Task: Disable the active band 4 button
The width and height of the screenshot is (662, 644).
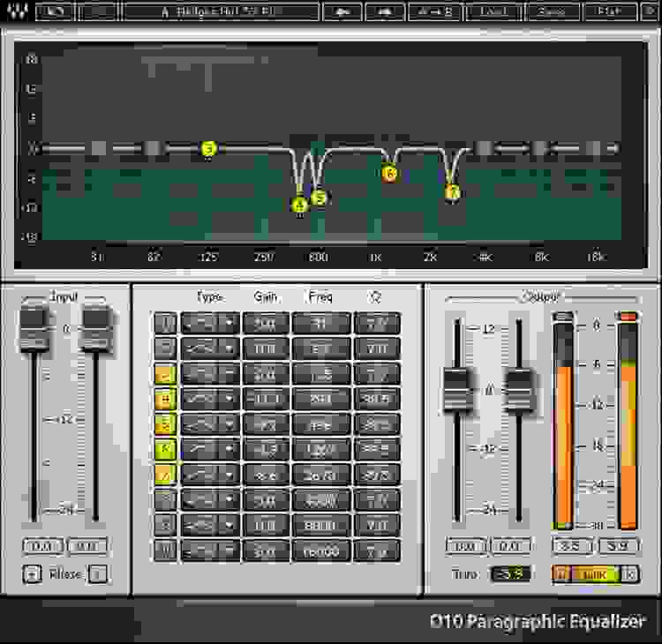Action: coord(166,400)
